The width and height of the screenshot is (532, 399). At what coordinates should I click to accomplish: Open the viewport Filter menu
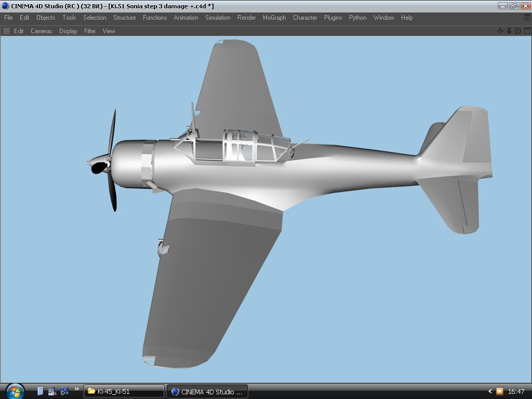click(90, 31)
